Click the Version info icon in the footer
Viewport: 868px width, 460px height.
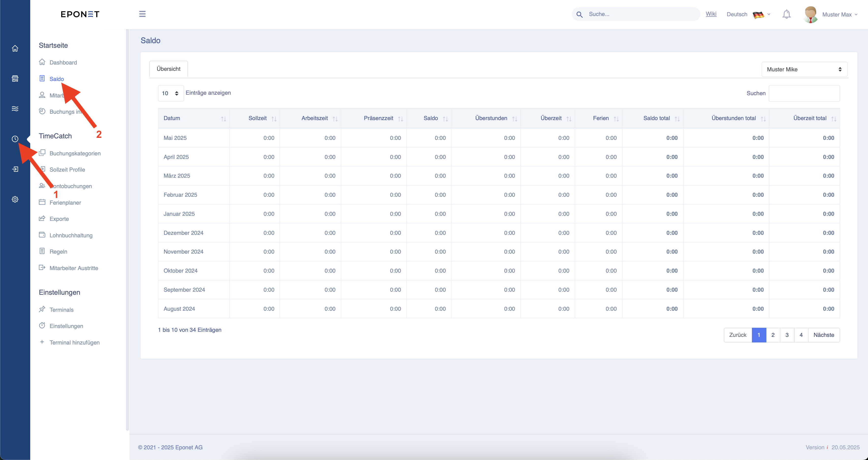point(827,447)
